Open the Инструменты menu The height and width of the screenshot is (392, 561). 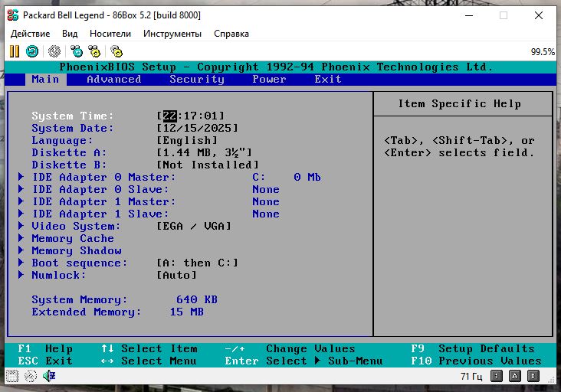tap(172, 34)
